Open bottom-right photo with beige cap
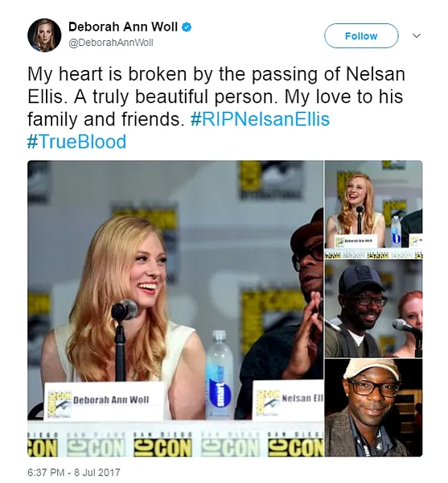Viewport: 448px width, 483px height. (374, 407)
